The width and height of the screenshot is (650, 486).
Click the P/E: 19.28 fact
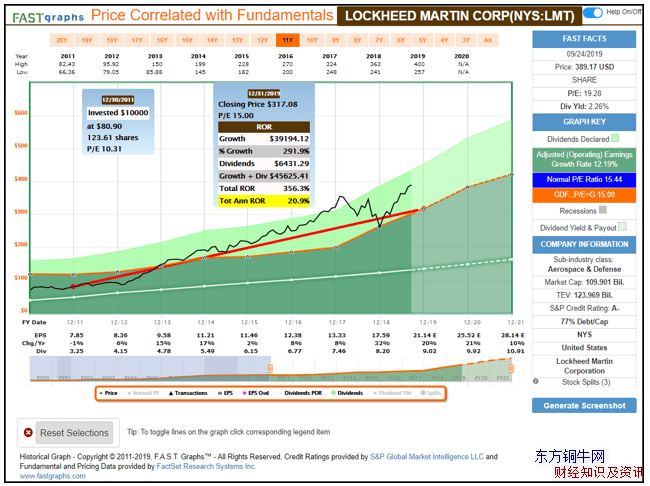pos(584,93)
